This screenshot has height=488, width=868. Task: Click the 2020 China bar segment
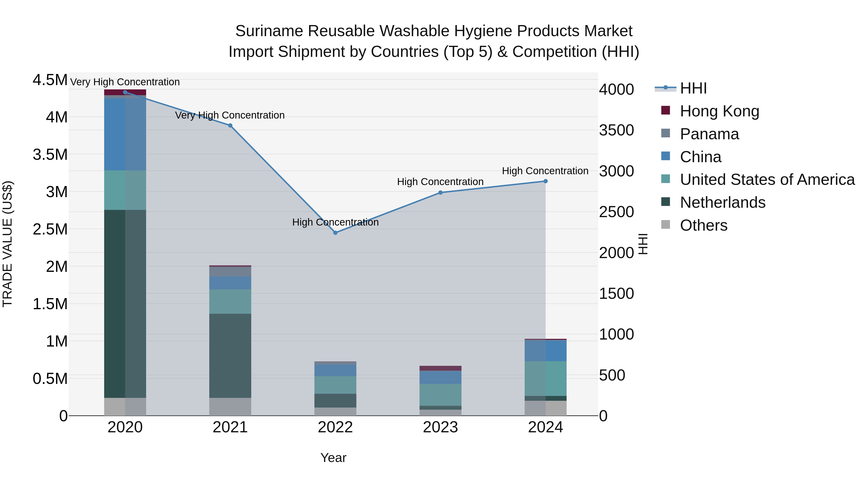click(125, 134)
